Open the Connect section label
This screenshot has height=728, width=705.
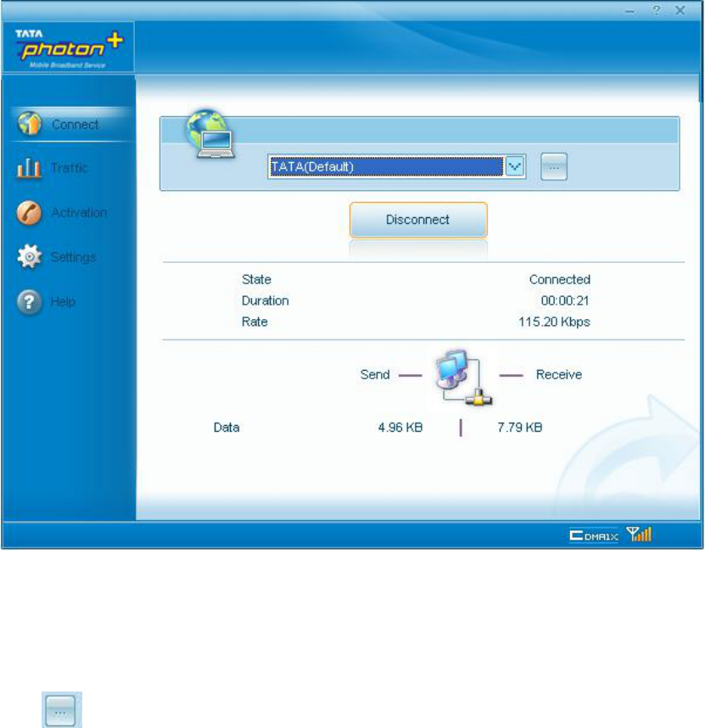tap(76, 125)
